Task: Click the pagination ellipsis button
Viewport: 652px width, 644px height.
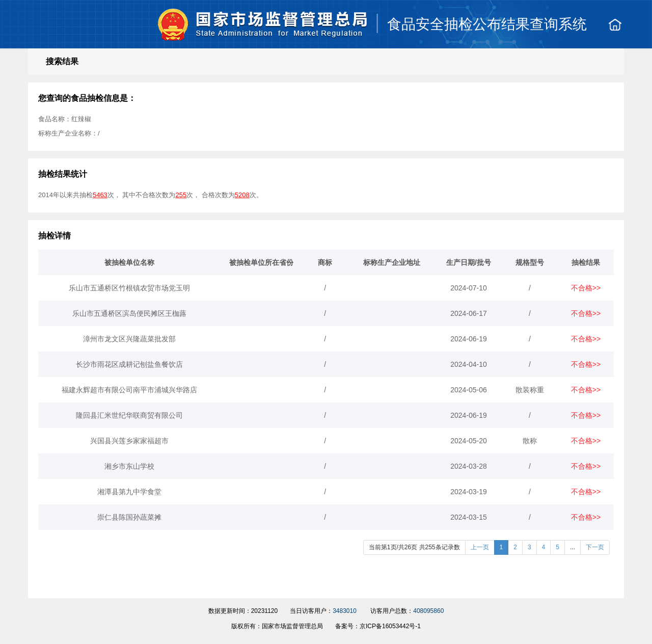Action: click(x=573, y=548)
